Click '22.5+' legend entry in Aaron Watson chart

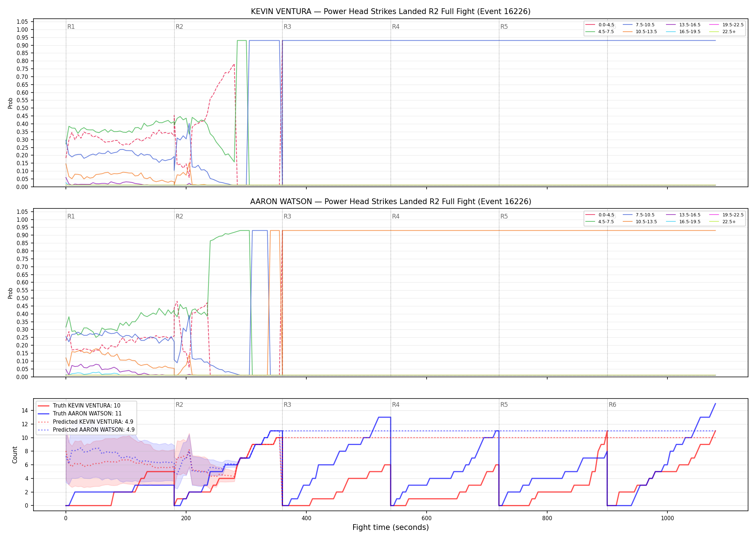pos(723,222)
